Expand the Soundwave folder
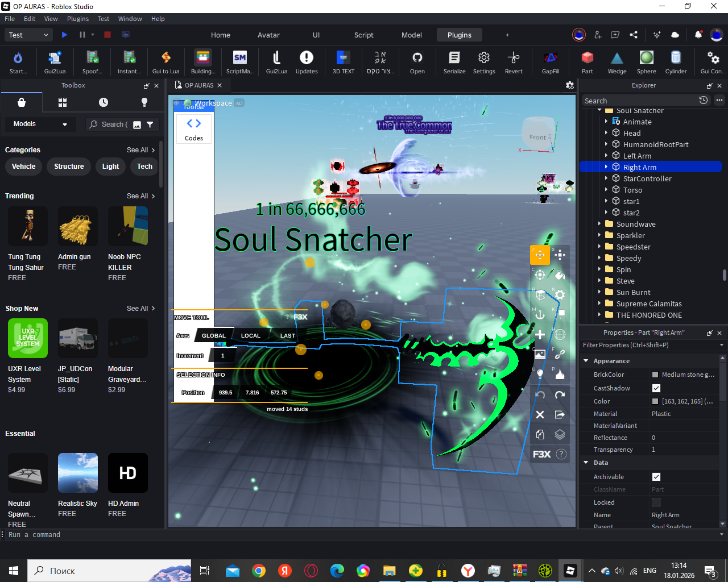 click(x=599, y=224)
